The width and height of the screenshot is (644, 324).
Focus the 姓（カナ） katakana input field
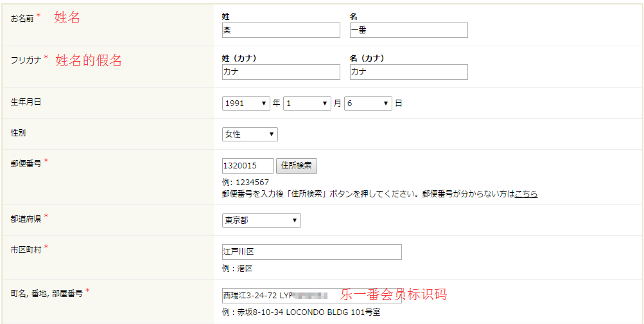pyautogui.click(x=281, y=72)
